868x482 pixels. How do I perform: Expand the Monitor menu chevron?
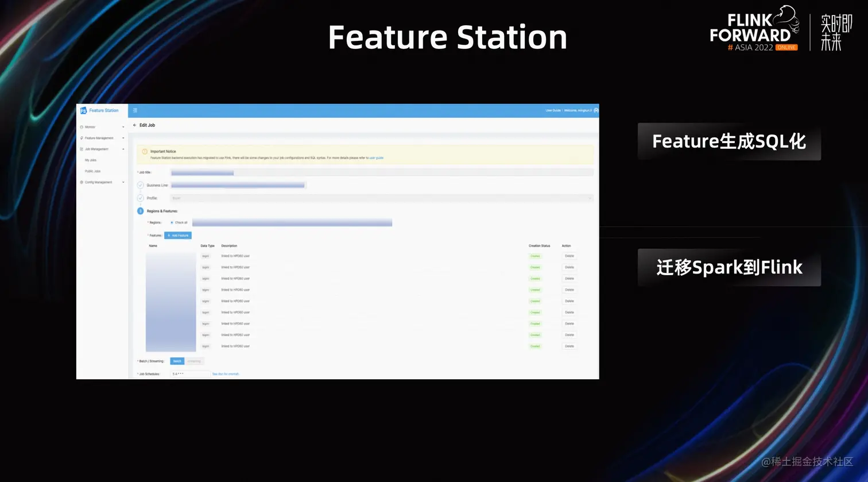tap(123, 127)
